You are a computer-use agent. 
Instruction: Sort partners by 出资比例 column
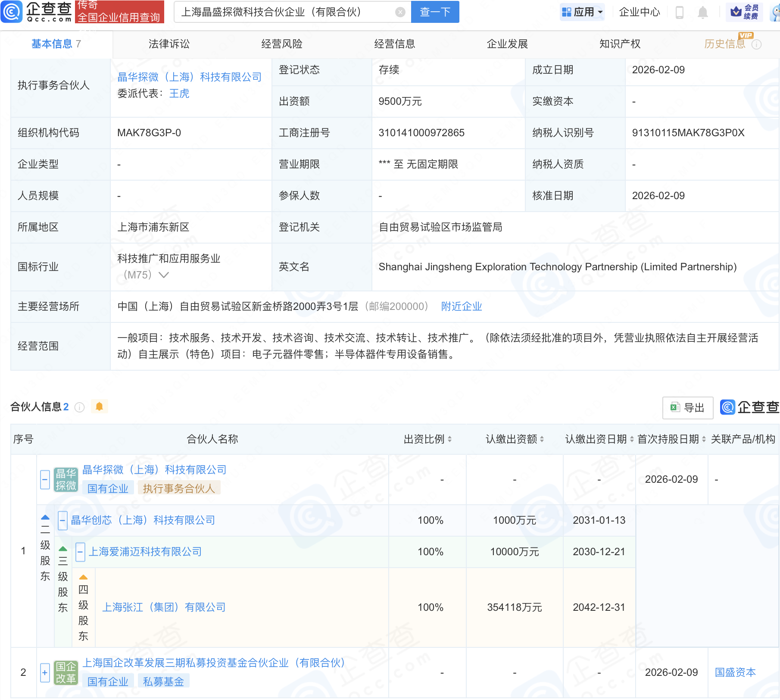pyautogui.click(x=427, y=439)
